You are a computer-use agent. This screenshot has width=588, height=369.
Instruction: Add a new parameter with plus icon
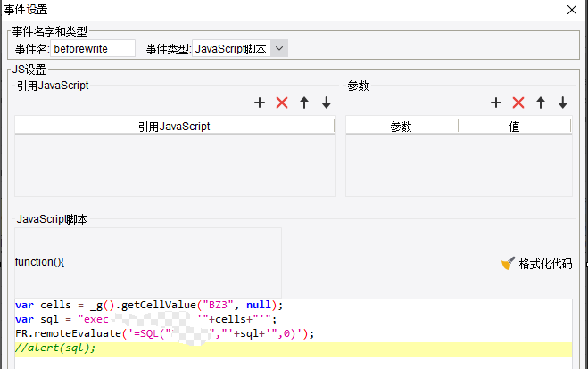[496, 102]
